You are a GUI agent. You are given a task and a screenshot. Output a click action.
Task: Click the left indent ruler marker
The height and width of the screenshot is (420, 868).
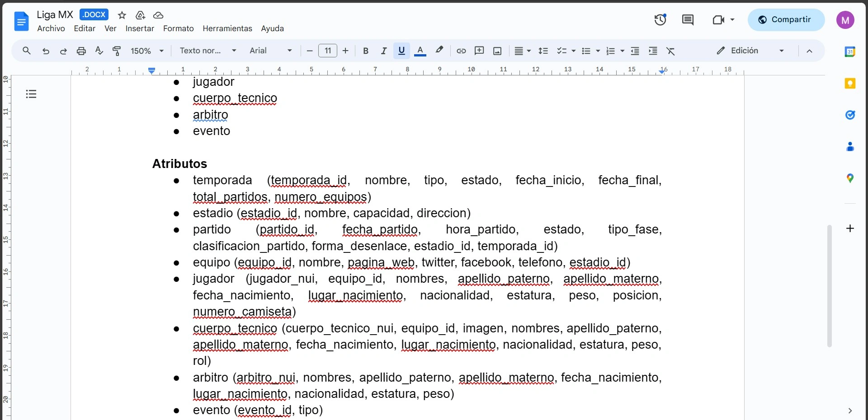pyautogui.click(x=152, y=70)
